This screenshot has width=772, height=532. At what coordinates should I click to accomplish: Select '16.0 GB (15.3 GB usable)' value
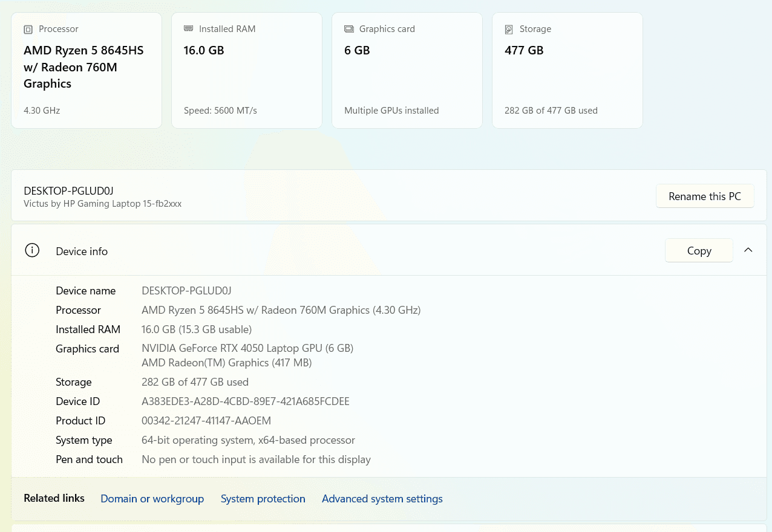(197, 329)
